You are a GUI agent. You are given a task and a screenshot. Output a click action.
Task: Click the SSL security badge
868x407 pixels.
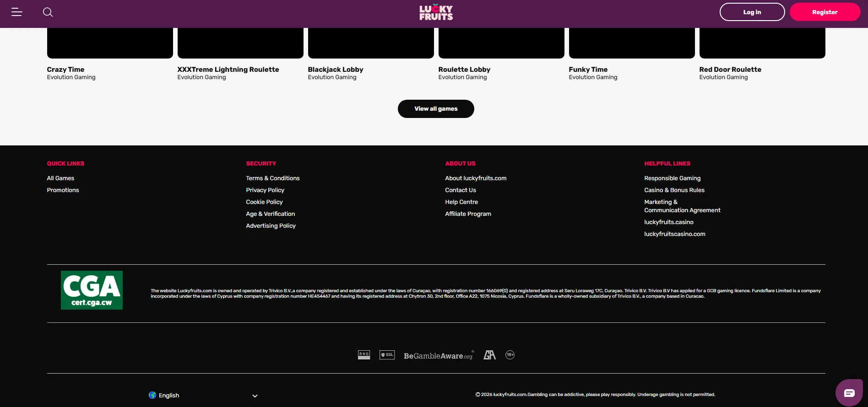click(387, 355)
